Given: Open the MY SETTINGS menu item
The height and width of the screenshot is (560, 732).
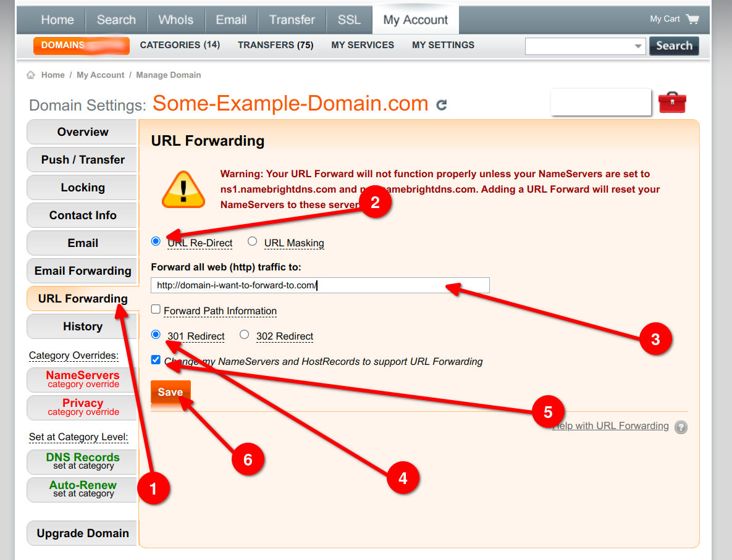Looking at the screenshot, I should [x=443, y=45].
